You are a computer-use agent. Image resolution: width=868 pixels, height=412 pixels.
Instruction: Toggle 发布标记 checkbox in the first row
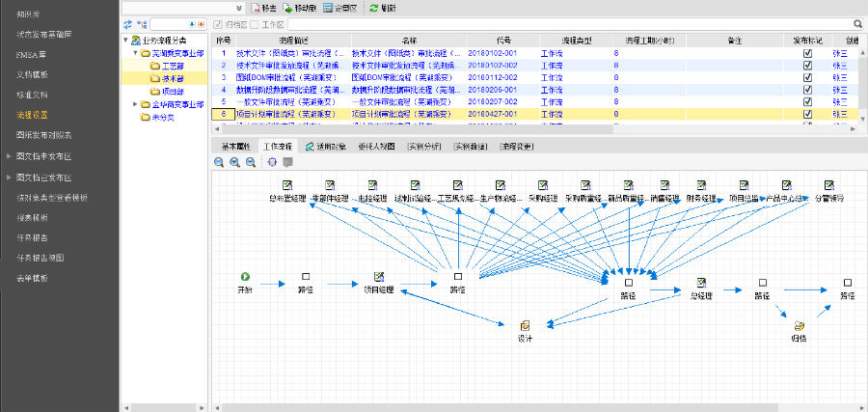pyautogui.click(x=808, y=54)
